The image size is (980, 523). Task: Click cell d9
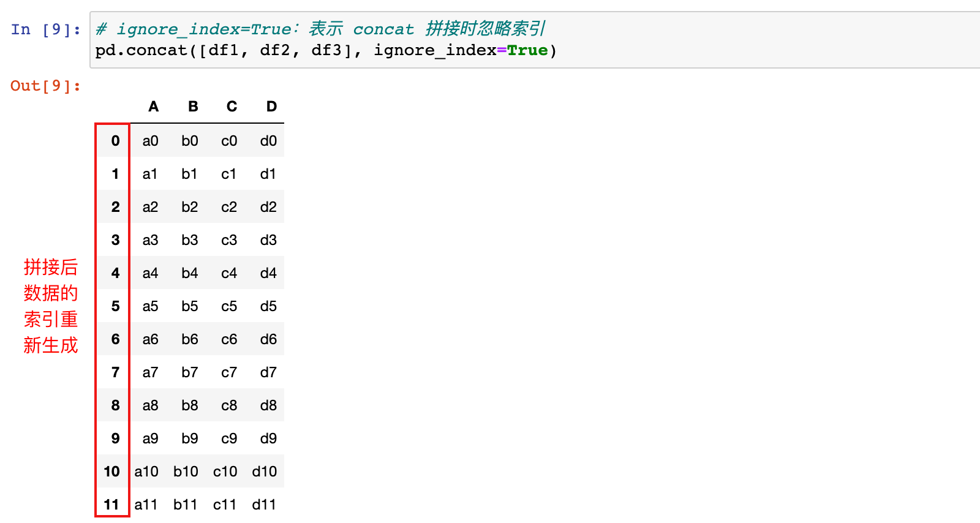(268, 438)
